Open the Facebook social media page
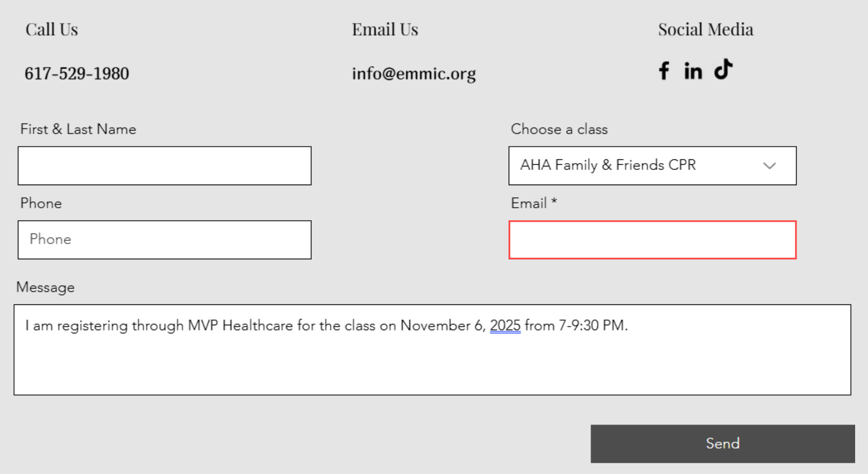The height and width of the screenshot is (474, 868). pos(664,71)
